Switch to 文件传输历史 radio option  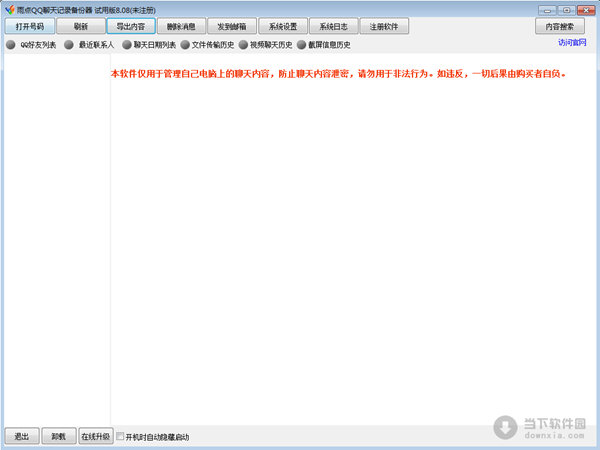coord(185,45)
